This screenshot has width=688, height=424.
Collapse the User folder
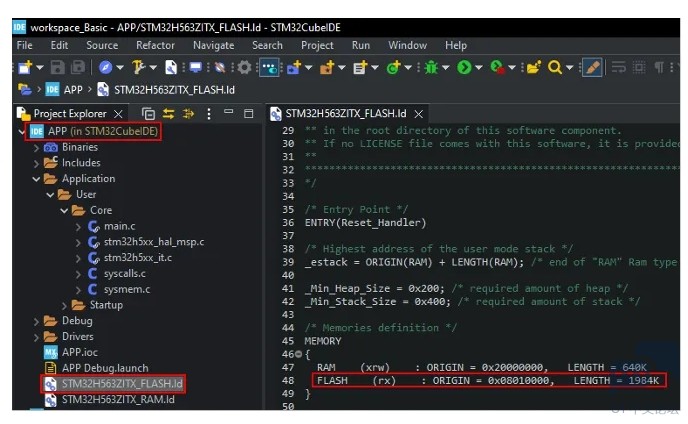[50, 195]
